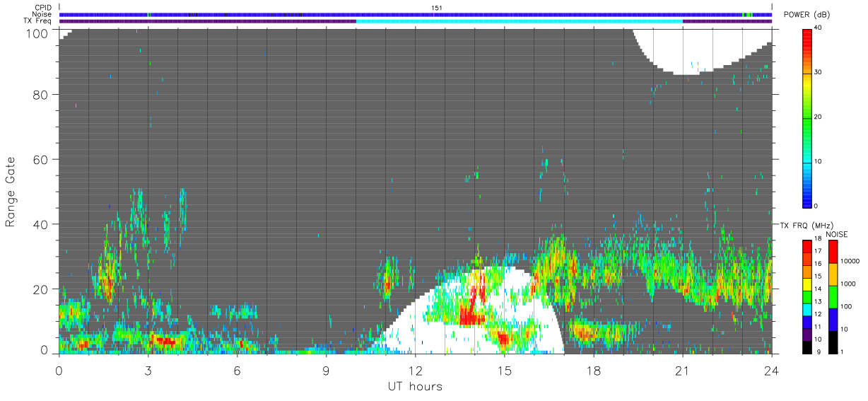Click the 30 label on the POWER colorbar
This screenshot has height=401, width=868.
pyautogui.click(x=819, y=72)
